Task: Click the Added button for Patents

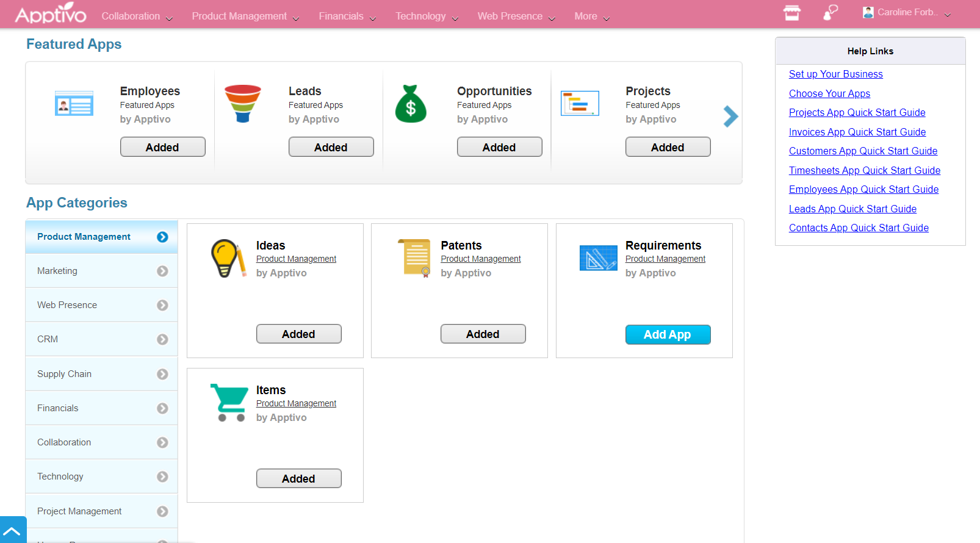Action: [x=483, y=334]
